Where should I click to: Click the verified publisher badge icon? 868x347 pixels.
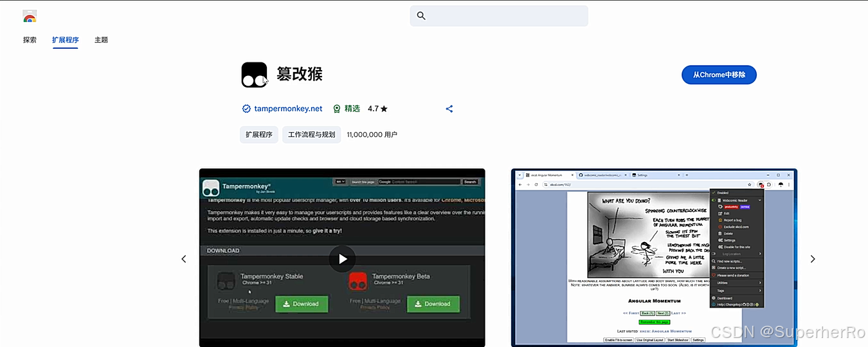click(246, 109)
